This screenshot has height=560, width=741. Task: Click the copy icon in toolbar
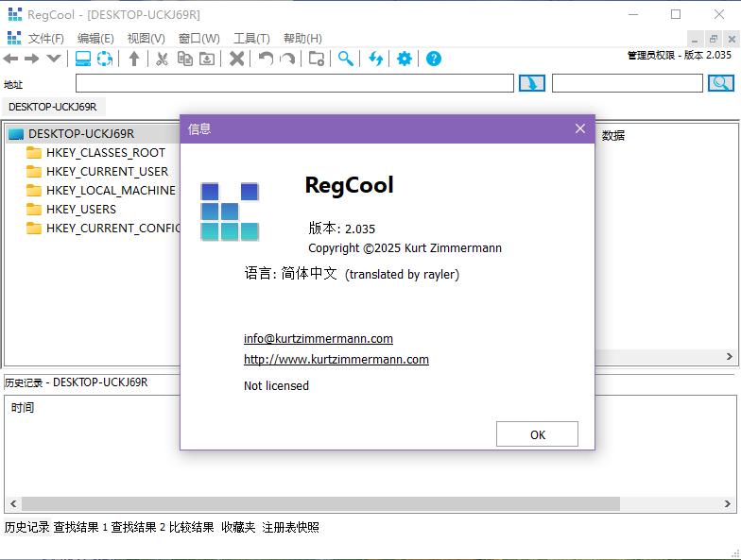185,59
